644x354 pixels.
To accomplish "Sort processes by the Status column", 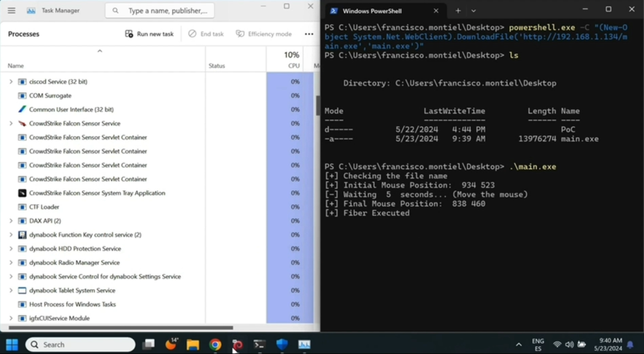I will [217, 66].
